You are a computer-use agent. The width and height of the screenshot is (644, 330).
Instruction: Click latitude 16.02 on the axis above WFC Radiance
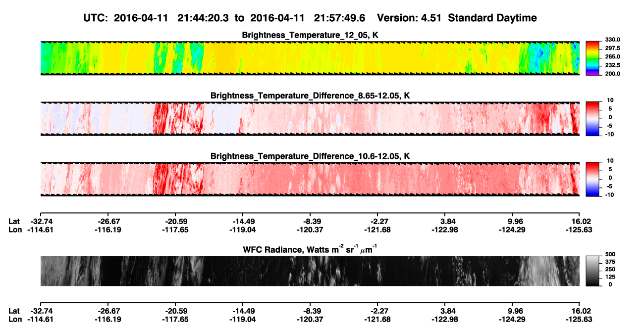pyautogui.click(x=581, y=221)
